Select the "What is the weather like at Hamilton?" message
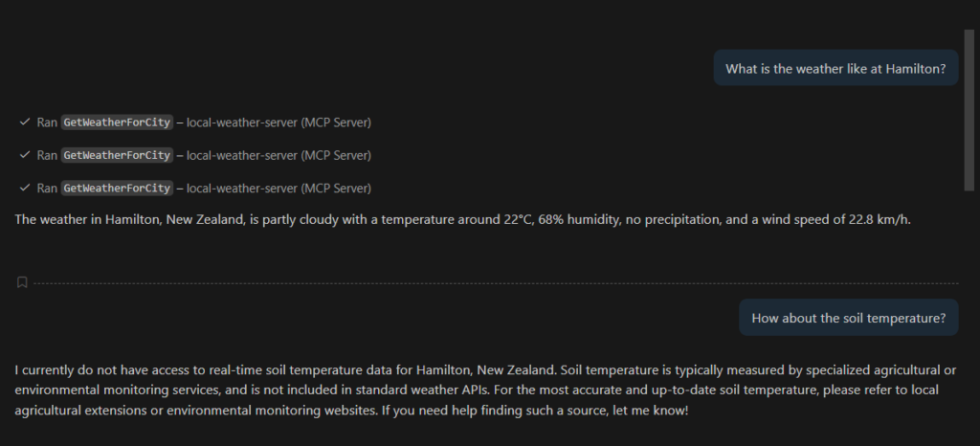Image resolution: width=980 pixels, height=446 pixels. coord(835,68)
